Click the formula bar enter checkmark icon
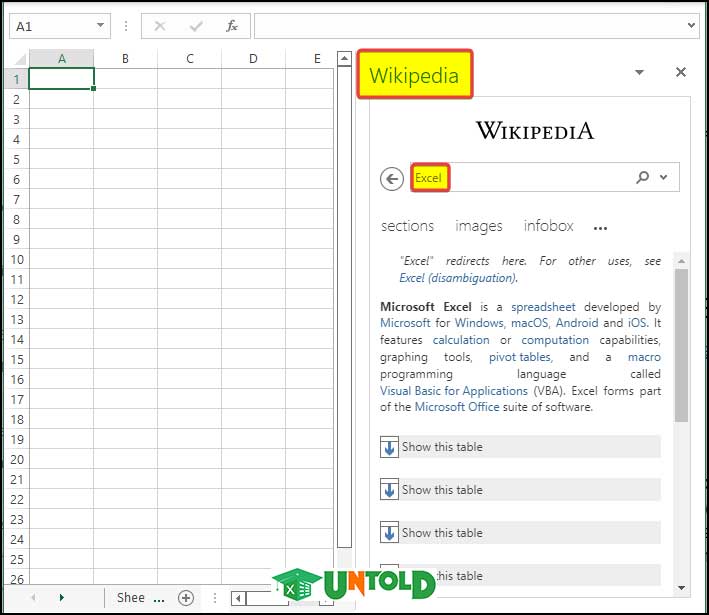 click(196, 26)
